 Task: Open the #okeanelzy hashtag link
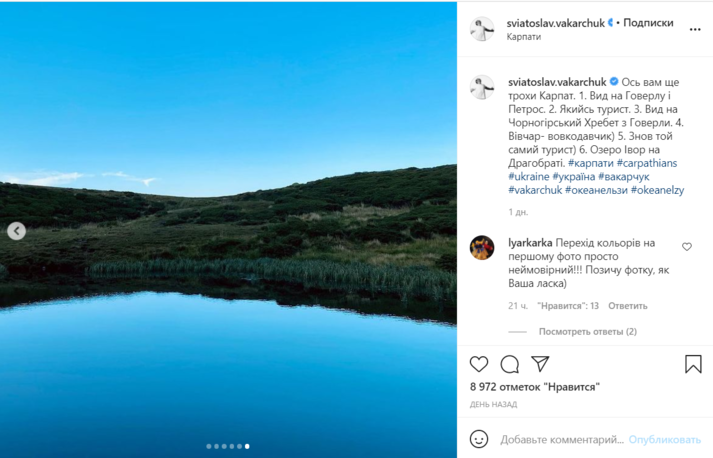point(657,190)
